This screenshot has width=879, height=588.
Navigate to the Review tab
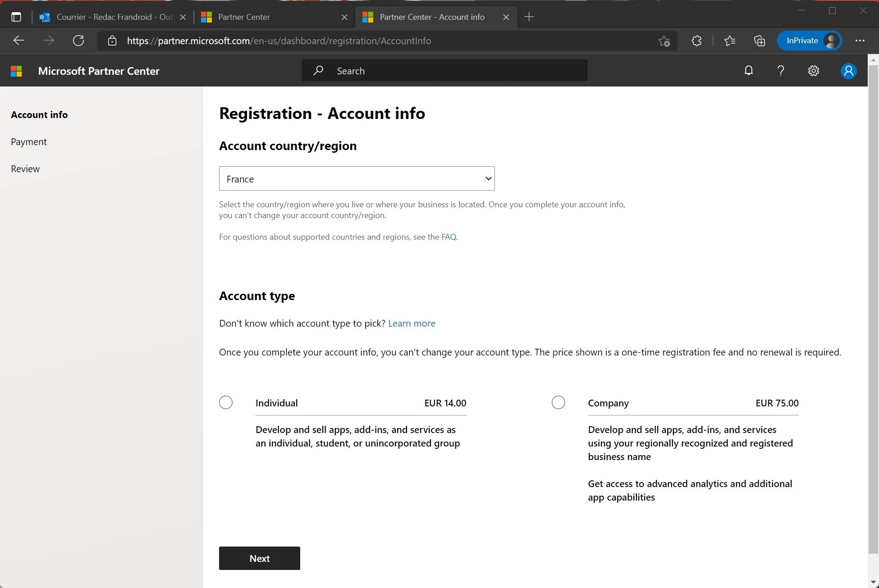click(25, 168)
